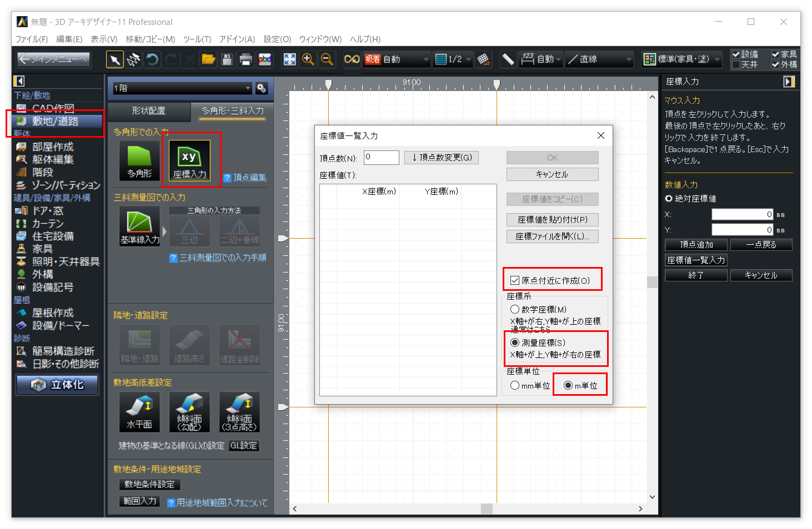Uncheck the 原点付近に作成 checkbox

click(515, 281)
